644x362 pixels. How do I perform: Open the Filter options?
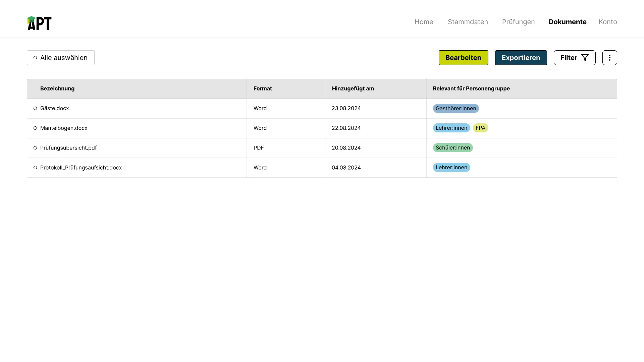pos(575,58)
